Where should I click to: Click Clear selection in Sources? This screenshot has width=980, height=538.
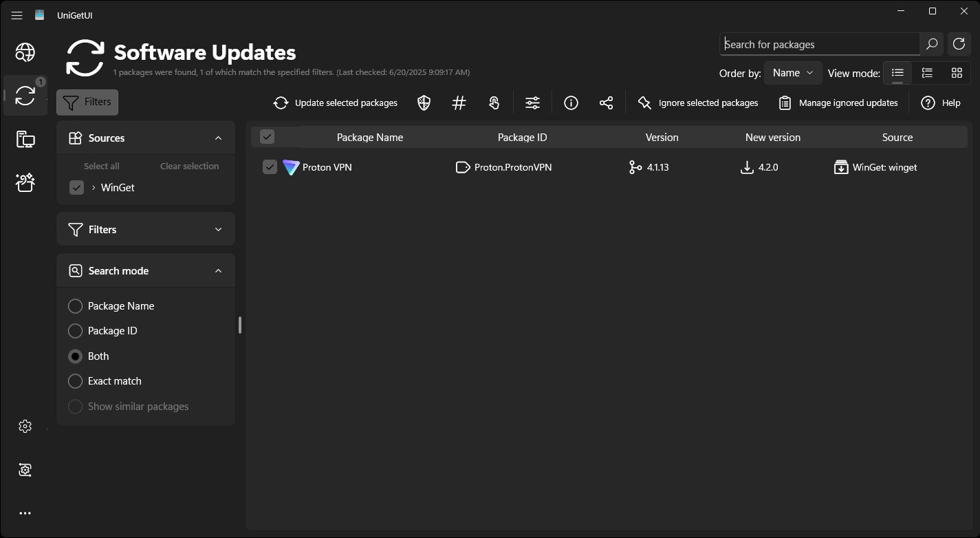coord(190,166)
